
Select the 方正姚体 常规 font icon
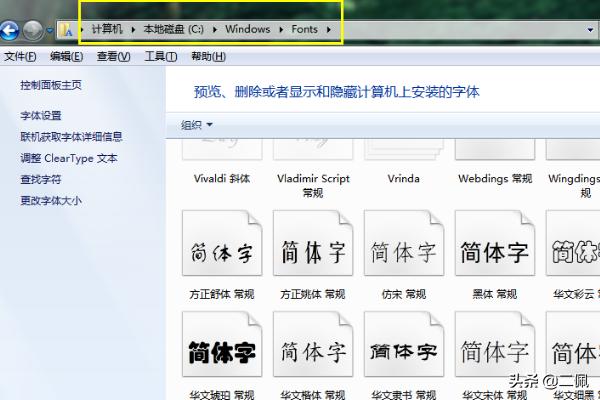pyautogui.click(x=313, y=244)
